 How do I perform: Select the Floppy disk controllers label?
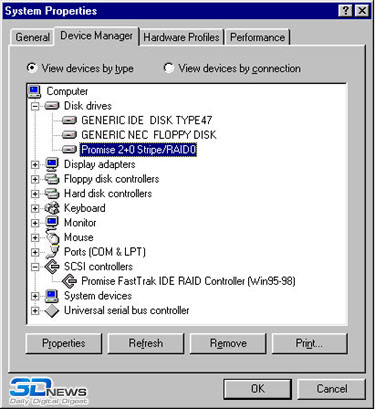pyautogui.click(x=111, y=179)
